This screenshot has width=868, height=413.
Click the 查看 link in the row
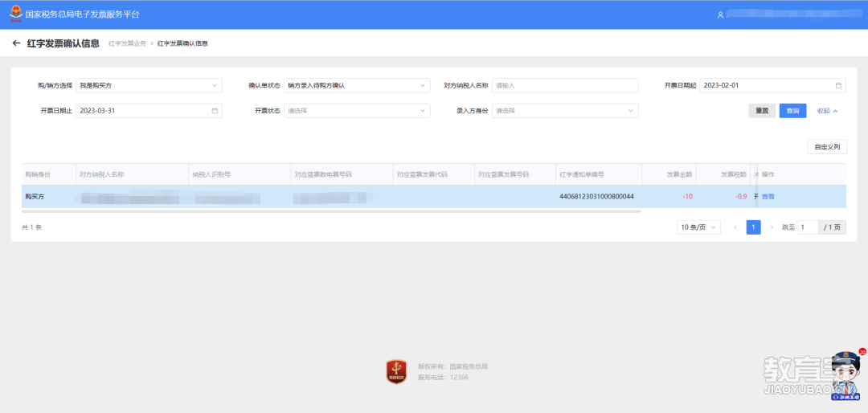point(768,197)
